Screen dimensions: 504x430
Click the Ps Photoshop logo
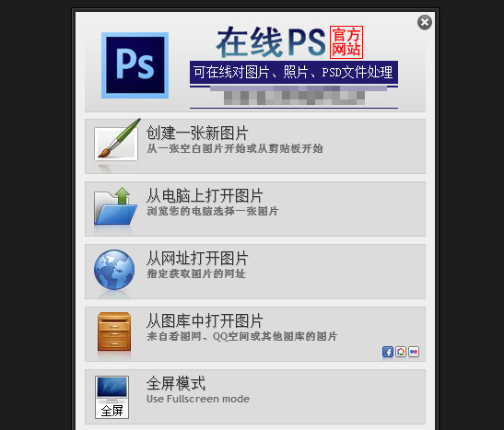click(x=135, y=65)
